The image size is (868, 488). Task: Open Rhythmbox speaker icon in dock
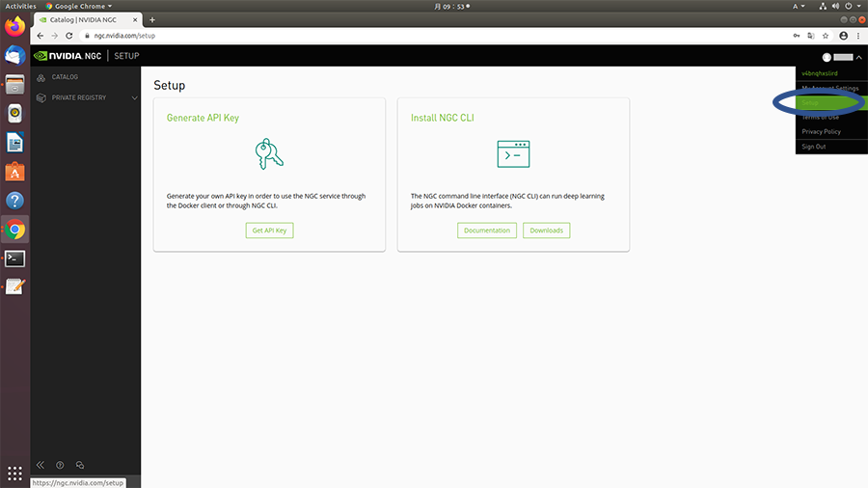click(x=14, y=114)
